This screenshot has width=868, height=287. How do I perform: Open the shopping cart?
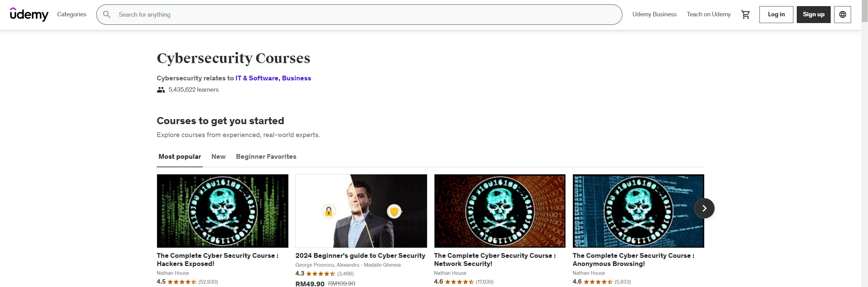(x=746, y=15)
